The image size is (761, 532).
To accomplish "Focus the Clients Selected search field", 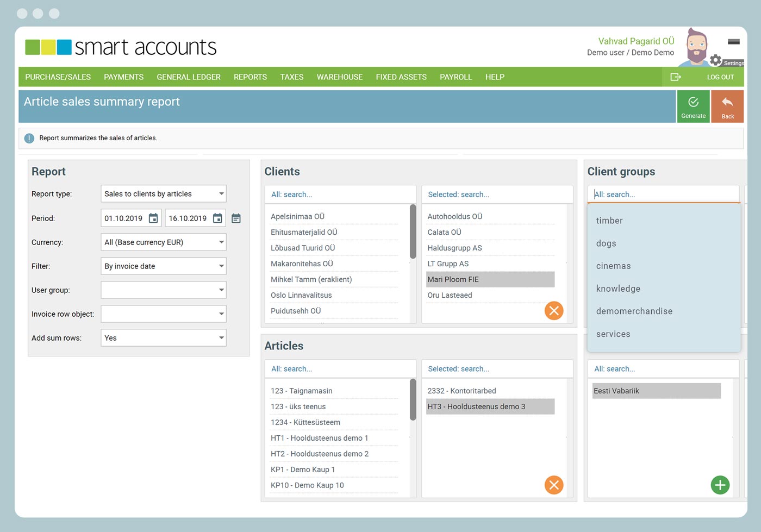I will 497,195.
